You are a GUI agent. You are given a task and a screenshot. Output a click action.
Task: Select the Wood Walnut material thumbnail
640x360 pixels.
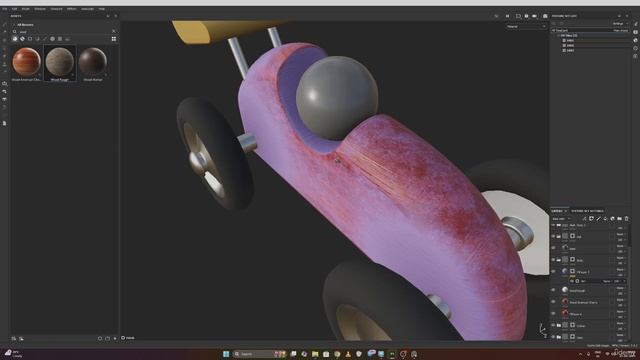(93, 62)
